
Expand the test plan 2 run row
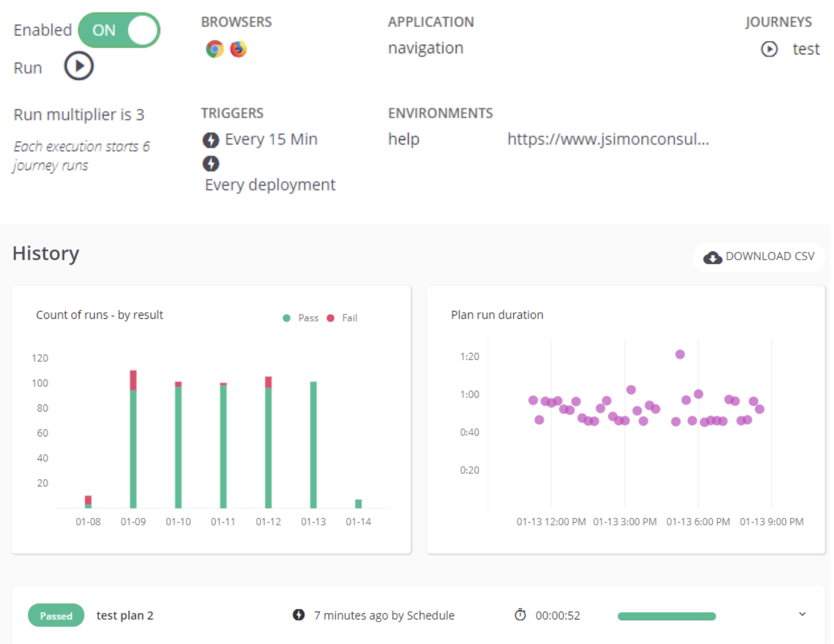tap(802, 614)
